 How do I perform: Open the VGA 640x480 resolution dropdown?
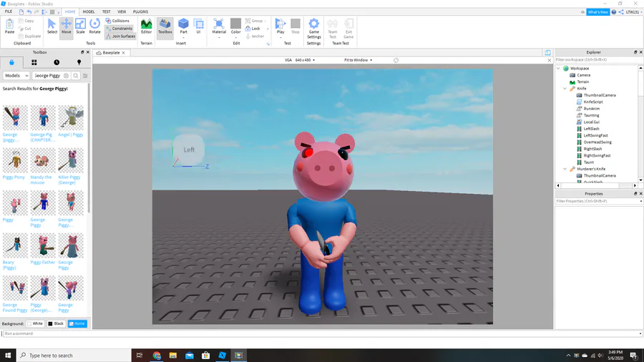click(300, 60)
